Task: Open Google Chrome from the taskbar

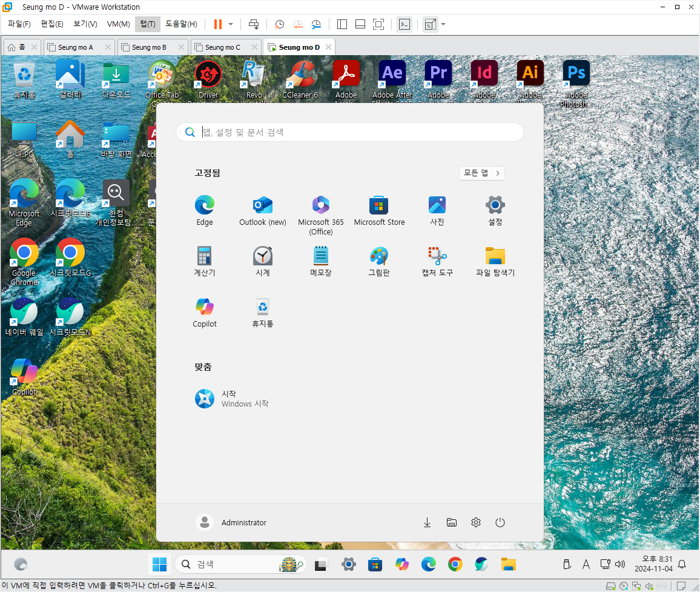Action: point(455,564)
